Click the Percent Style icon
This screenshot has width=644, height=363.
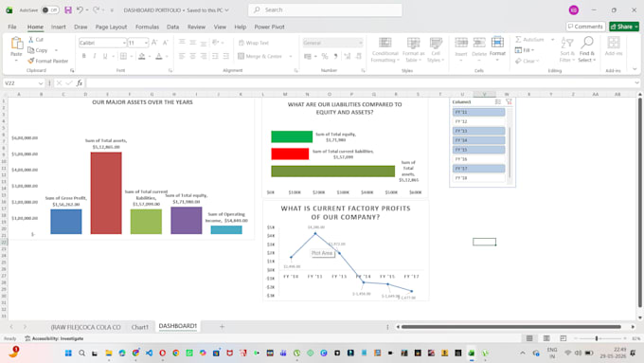pyautogui.click(x=325, y=56)
